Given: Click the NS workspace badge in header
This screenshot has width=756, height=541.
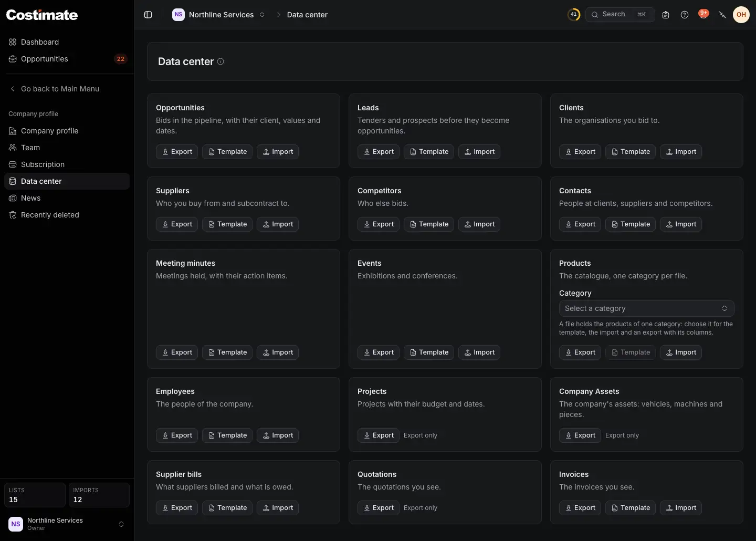Looking at the screenshot, I should [178, 15].
